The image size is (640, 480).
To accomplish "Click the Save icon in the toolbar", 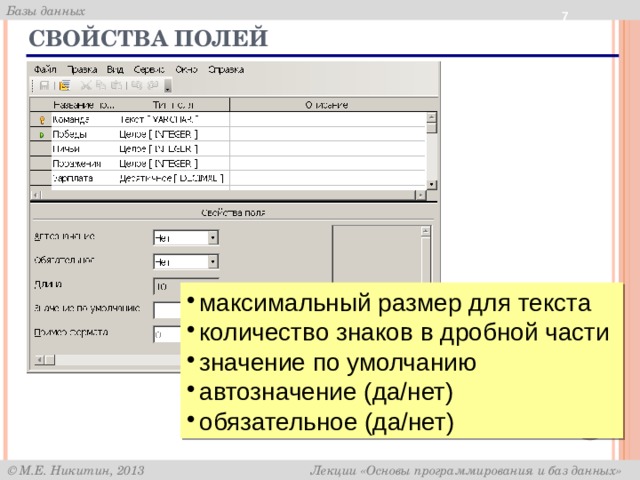I will (x=44, y=86).
